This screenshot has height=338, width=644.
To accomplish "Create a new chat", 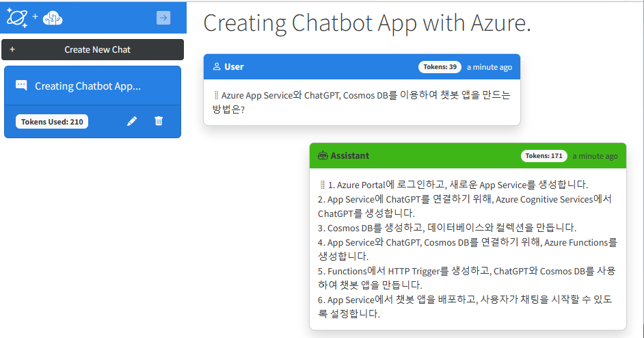I will click(92, 49).
